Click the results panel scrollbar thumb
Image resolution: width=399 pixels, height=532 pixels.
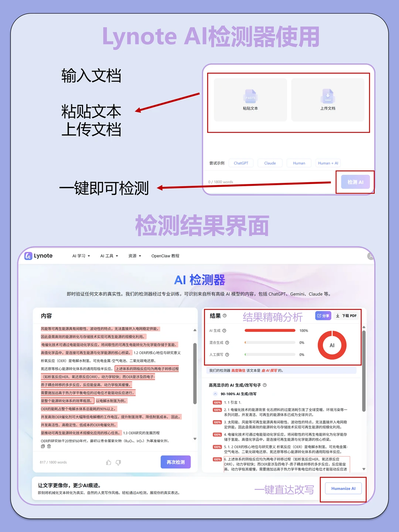(x=364, y=371)
